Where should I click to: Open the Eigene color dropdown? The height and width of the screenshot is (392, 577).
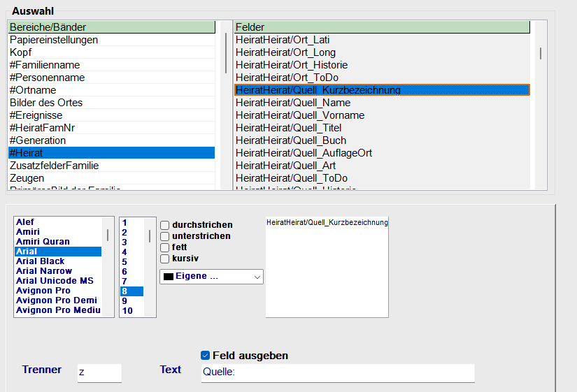point(211,277)
